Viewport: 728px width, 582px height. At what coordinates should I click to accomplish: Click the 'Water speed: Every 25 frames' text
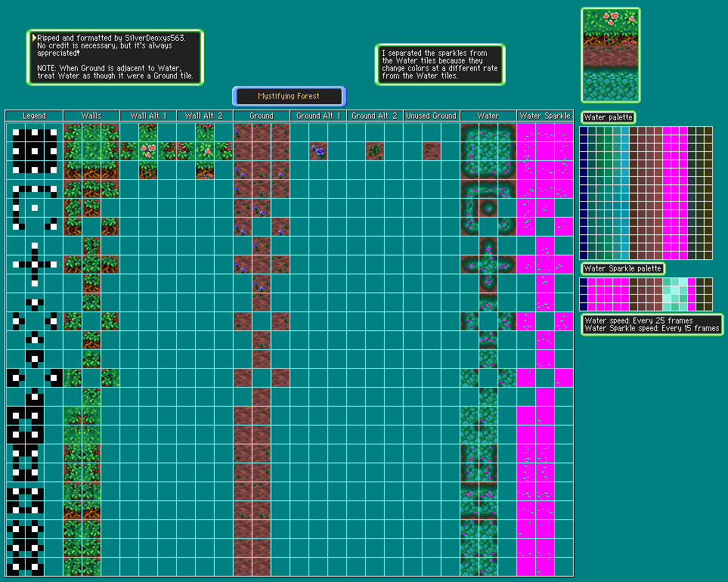pos(638,320)
